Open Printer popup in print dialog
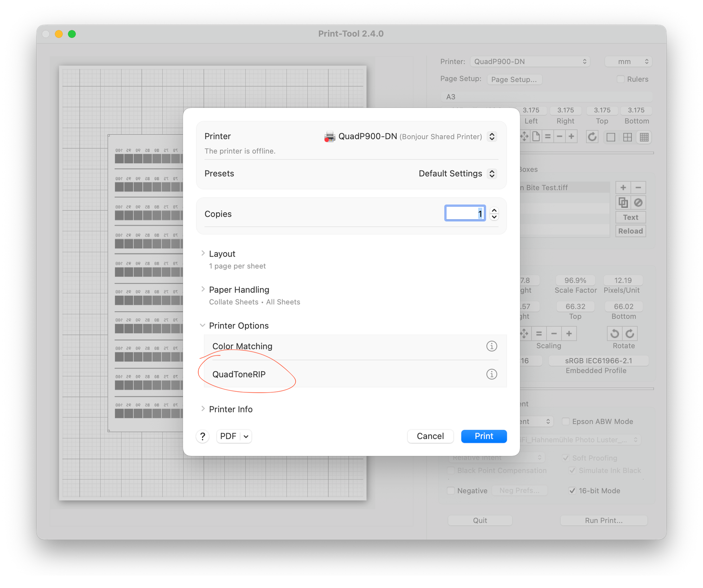Screen dimensions: 703x588 point(492,136)
